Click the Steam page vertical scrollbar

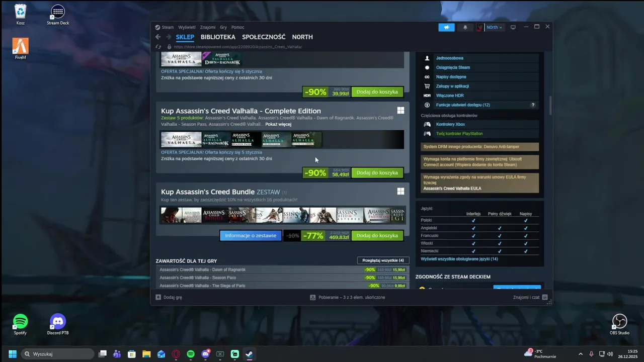pos(550,105)
